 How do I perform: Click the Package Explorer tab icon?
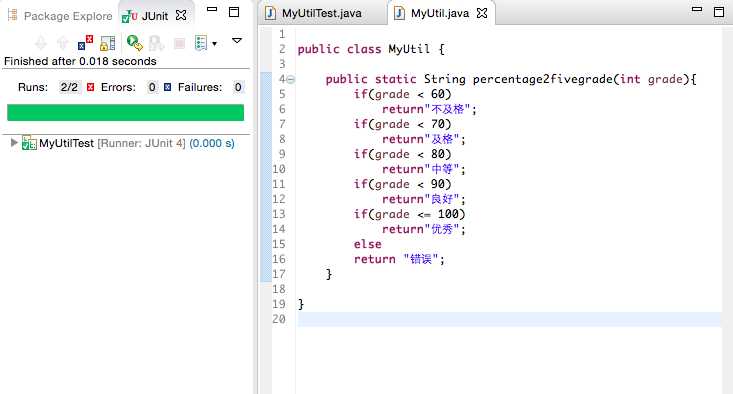13,15
